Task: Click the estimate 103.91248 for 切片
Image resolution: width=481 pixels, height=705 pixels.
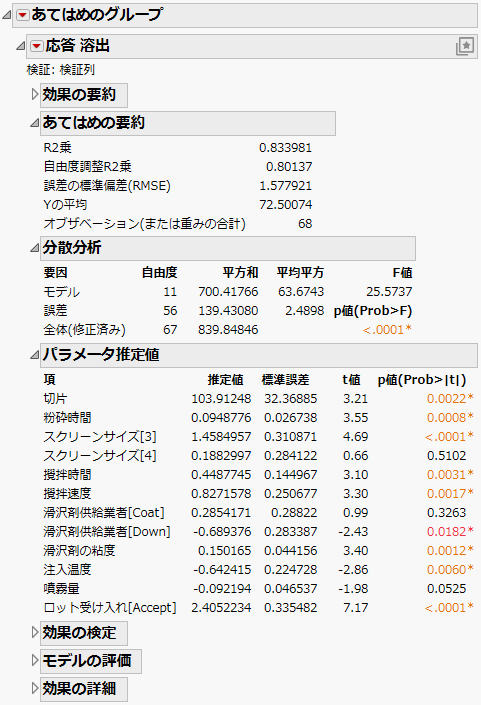Action: coord(221,399)
